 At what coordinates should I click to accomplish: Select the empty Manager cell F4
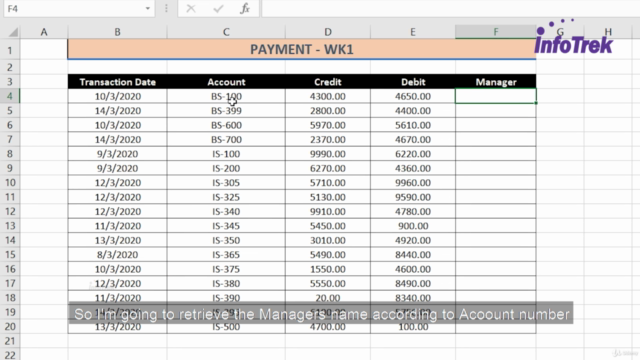(496, 96)
